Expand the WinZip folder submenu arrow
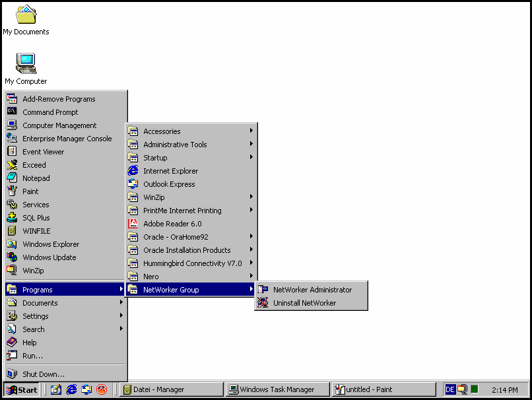The height and width of the screenshot is (400, 532). pyautogui.click(x=251, y=197)
